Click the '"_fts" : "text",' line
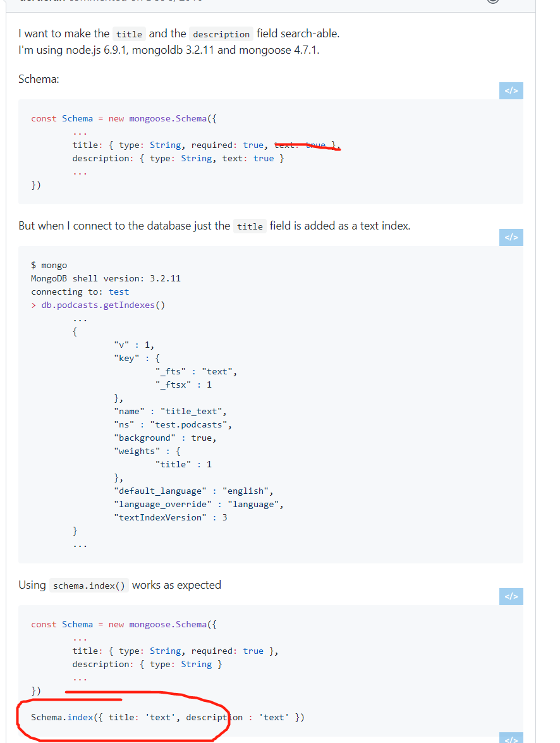The width and height of the screenshot is (560, 743). coord(196,372)
